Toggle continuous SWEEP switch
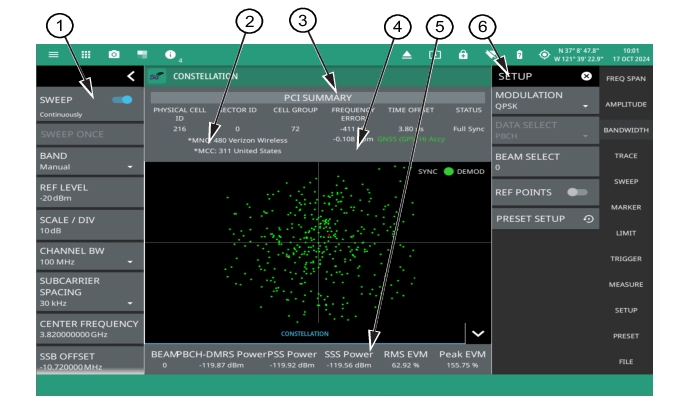680x403 pixels. point(122,100)
